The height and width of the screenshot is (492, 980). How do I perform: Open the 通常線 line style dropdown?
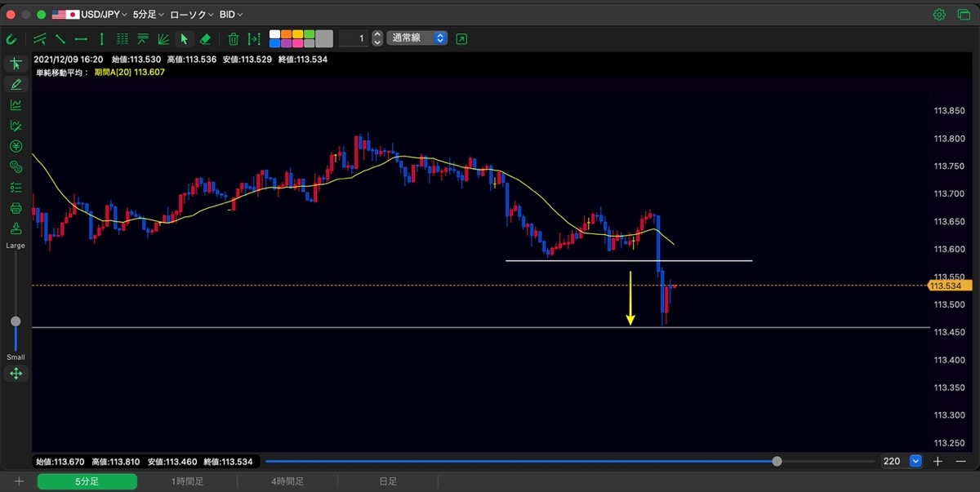pyautogui.click(x=416, y=38)
